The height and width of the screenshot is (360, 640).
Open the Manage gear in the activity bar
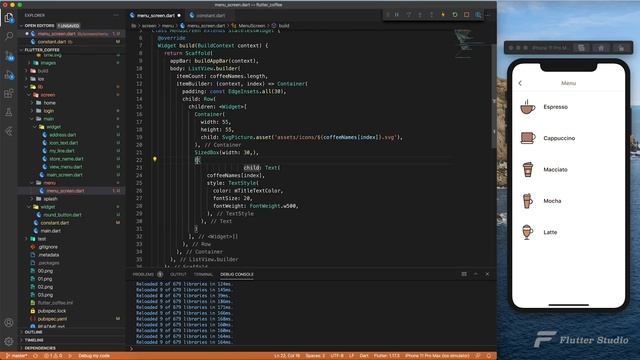(9, 341)
